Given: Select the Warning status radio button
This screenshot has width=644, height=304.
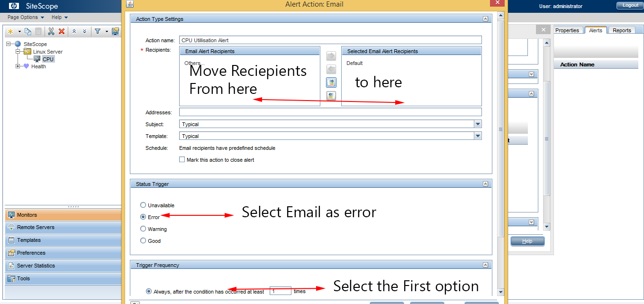Looking at the screenshot, I should (x=143, y=229).
